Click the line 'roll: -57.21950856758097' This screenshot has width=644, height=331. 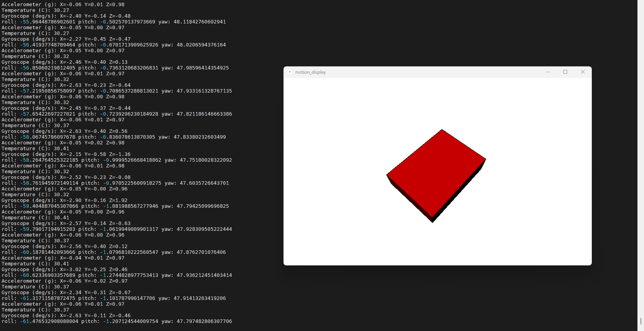(x=117, y=91)
